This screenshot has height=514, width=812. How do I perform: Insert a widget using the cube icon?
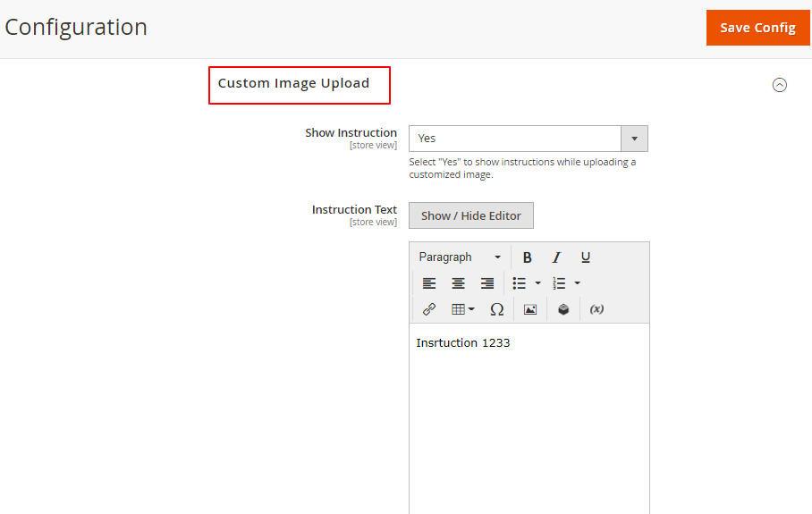pyautogui.click(x=563, y=309)
